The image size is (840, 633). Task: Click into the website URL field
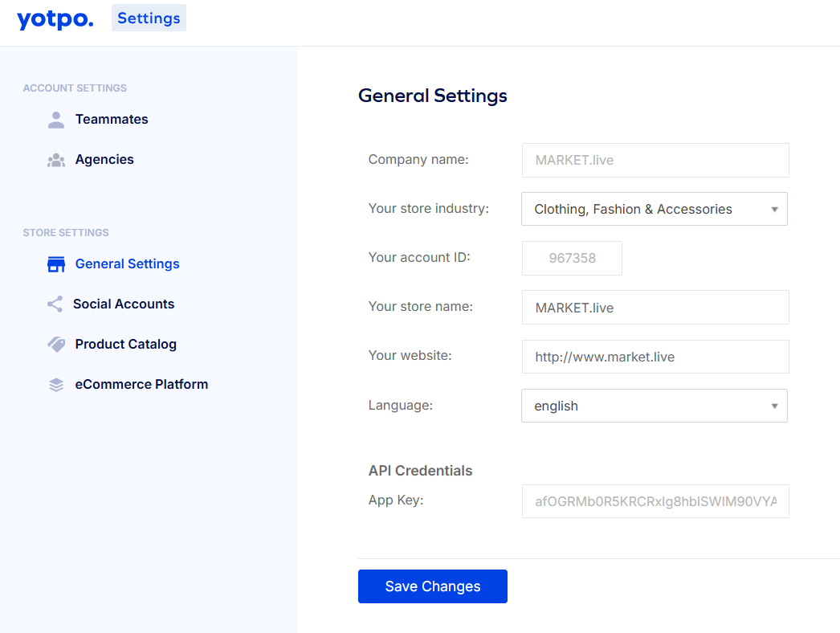(655, 357)
